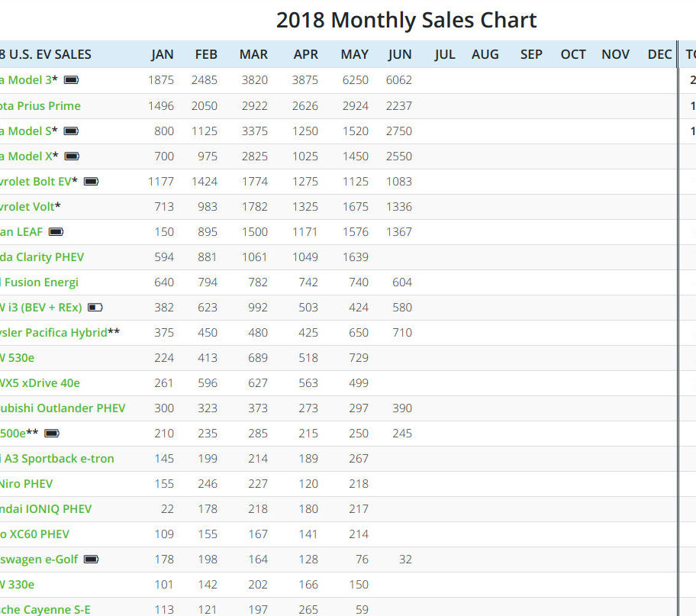Open the Niro PHEV link

(27, 484)
